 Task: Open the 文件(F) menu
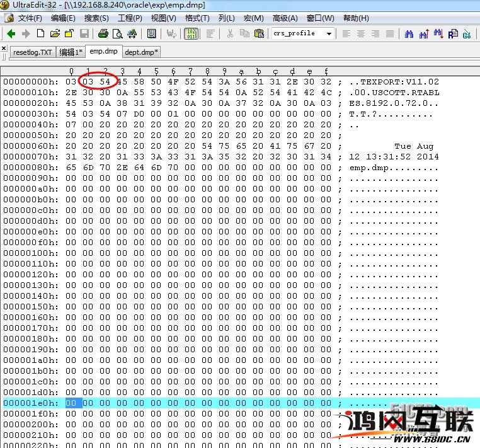[x=30, y=18]
